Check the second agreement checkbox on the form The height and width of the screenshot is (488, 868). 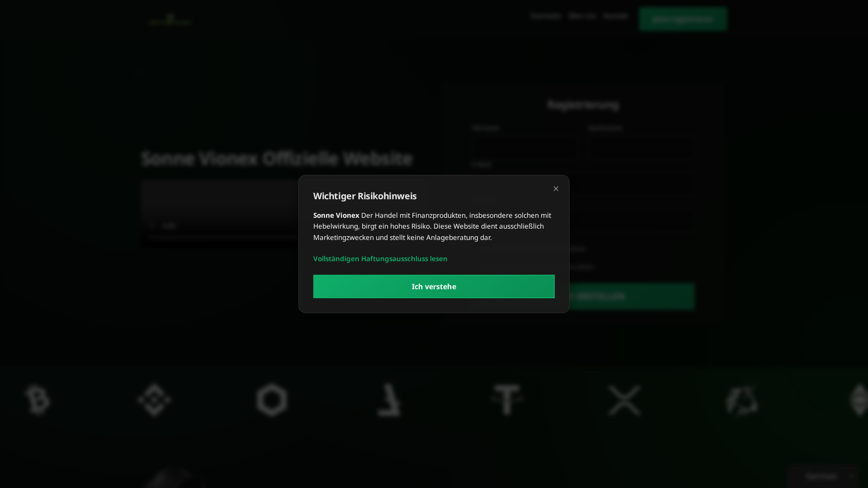[477, 267]
